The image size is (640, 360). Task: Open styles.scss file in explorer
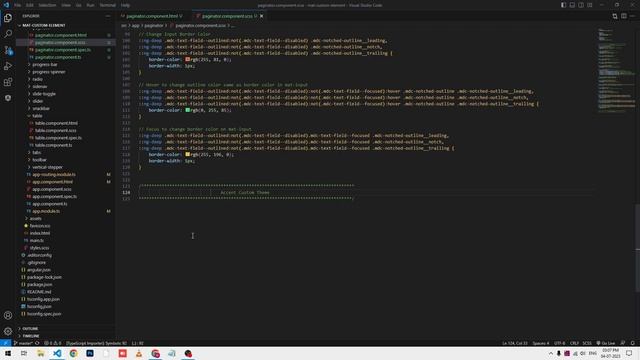tap(39, 248)
